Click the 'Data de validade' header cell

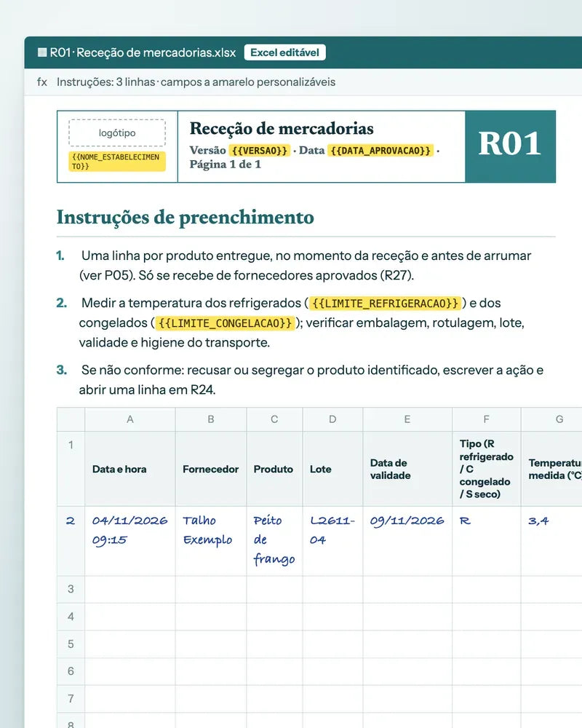tap(407, 468)
